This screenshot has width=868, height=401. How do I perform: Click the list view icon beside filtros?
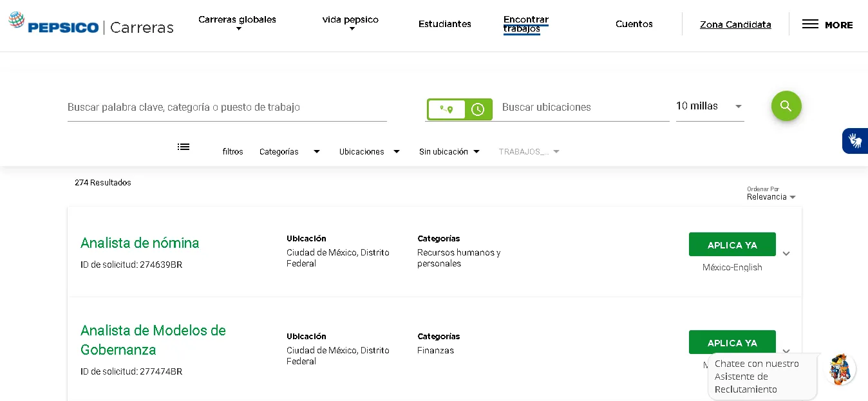[x=184, y=147]
